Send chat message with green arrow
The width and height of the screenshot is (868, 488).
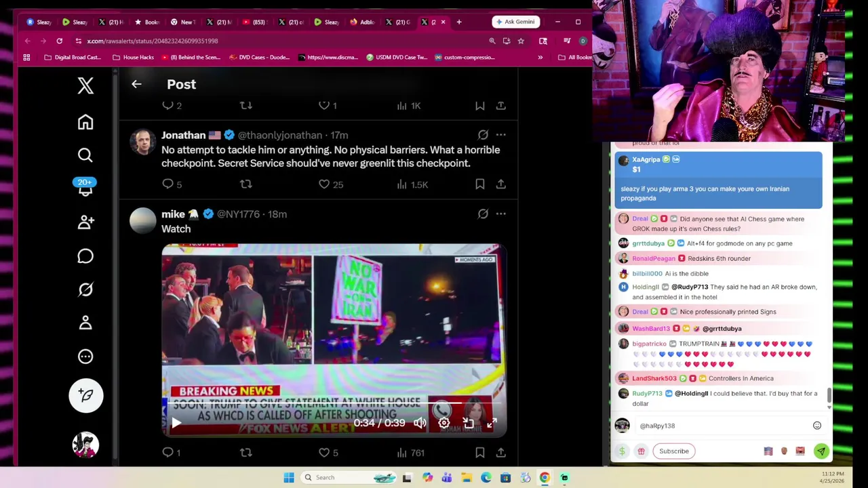point(821,451)
